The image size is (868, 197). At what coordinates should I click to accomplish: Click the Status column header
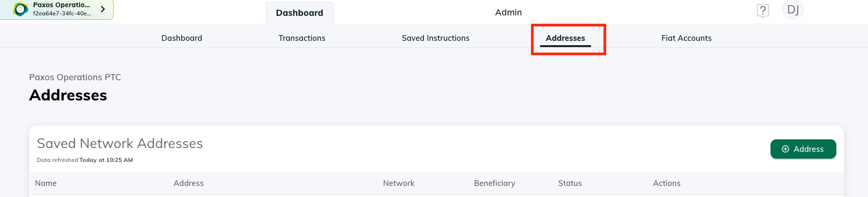pyautogui.click(x=570, y=183)
